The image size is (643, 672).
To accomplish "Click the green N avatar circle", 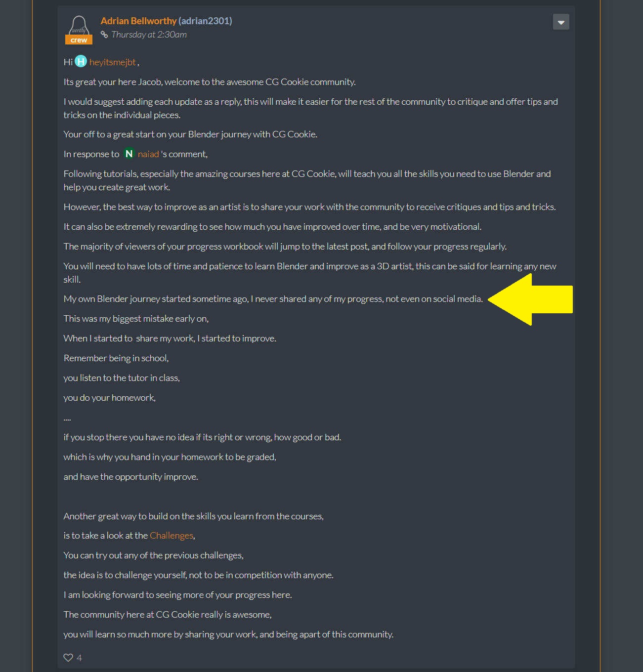I will point(129,154).
